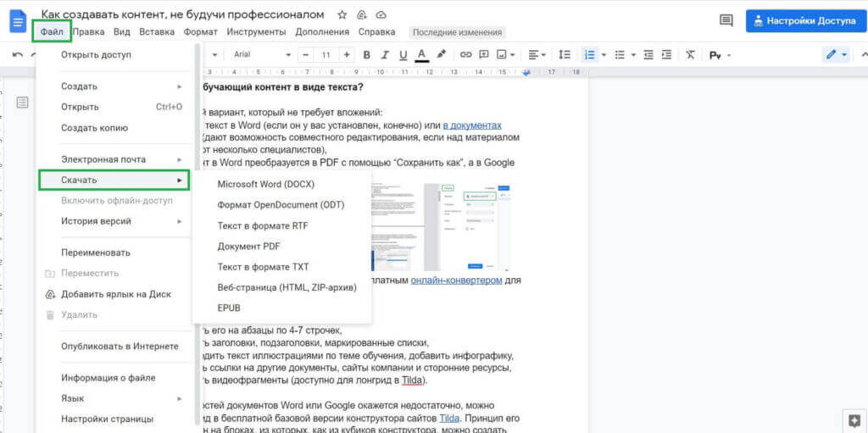868x433 pixels.
Task: Toggle italic formatting
Action: 385,55
